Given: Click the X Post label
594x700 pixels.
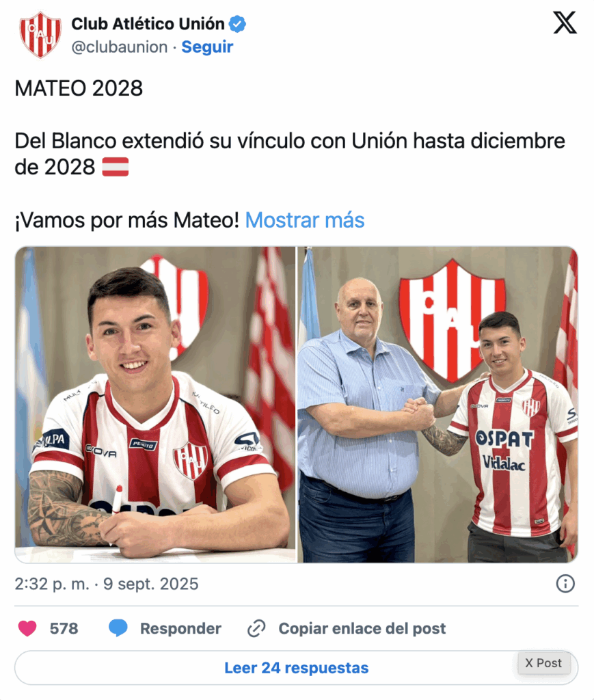Looking at the screenshot, I should pos(543,663).
